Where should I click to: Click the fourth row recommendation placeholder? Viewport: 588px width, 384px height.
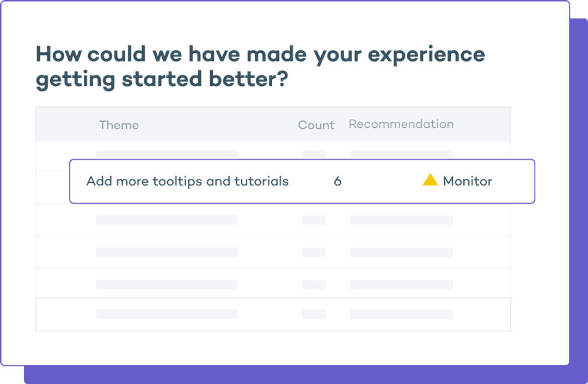pos(401,252)
